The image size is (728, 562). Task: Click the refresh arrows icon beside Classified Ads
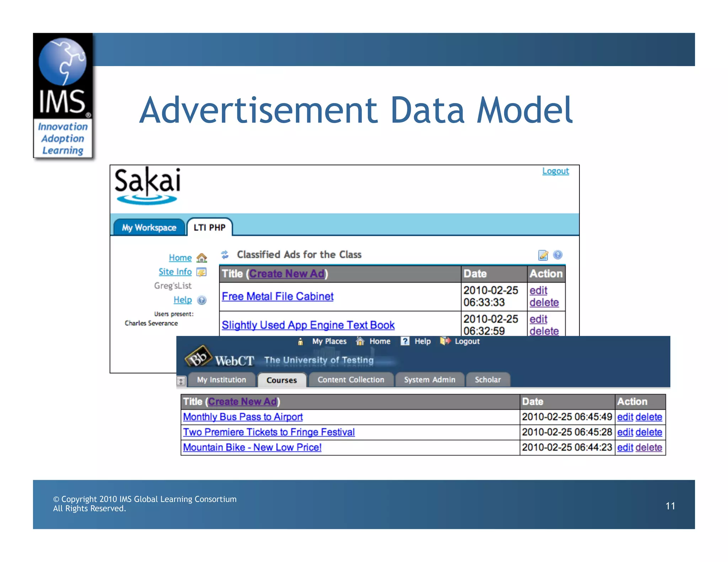225,254
